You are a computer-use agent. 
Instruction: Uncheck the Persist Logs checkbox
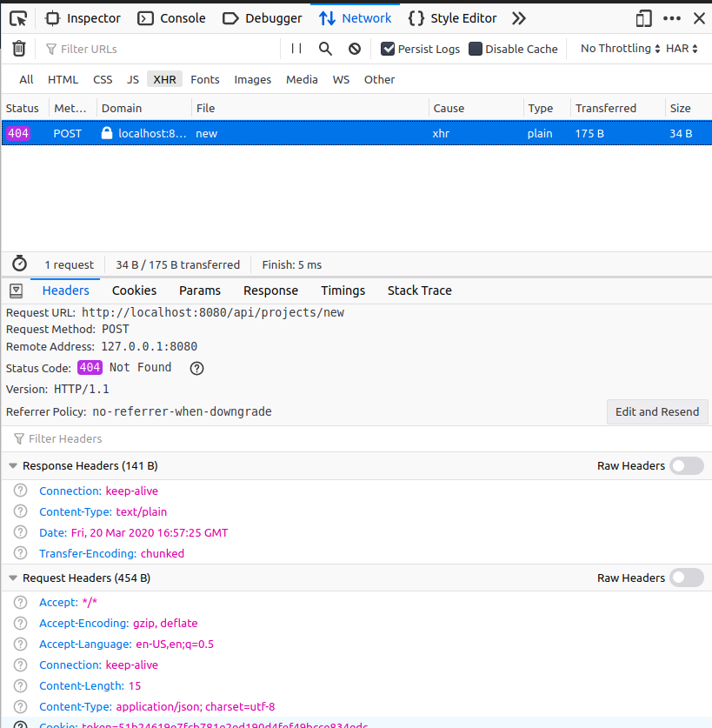pos(388,49)
